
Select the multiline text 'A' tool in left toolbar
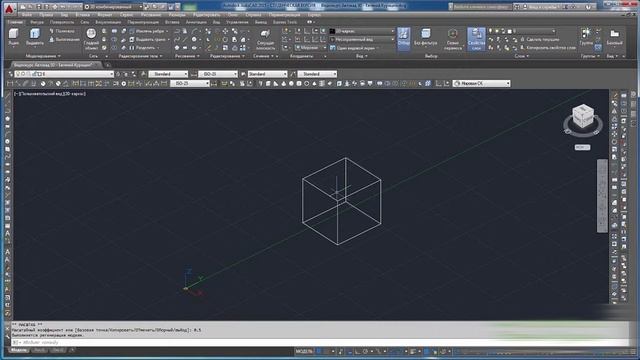(7, 233)
